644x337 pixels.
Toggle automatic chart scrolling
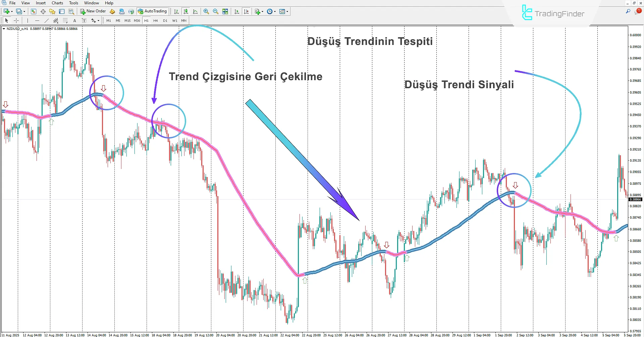click(x=237, y=11)
